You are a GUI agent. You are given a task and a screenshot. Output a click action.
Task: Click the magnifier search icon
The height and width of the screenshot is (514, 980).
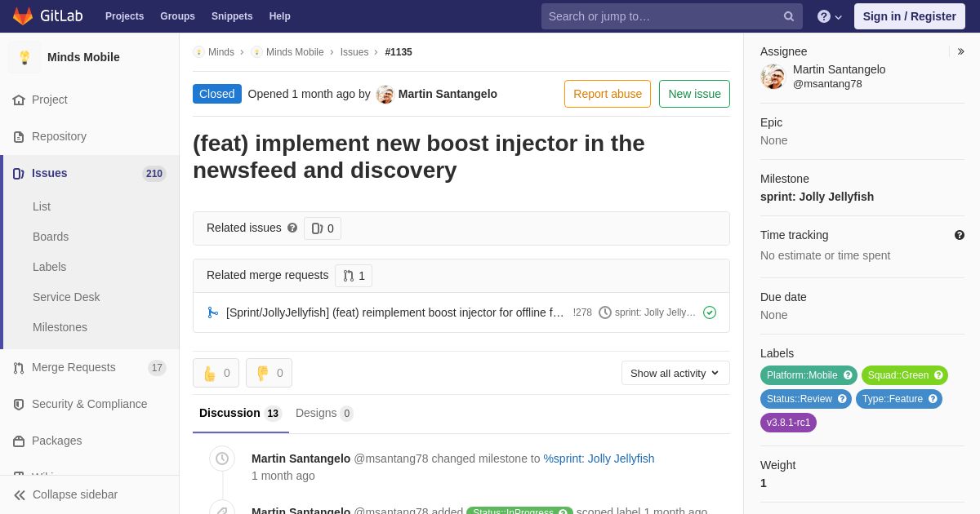[789, 16]
